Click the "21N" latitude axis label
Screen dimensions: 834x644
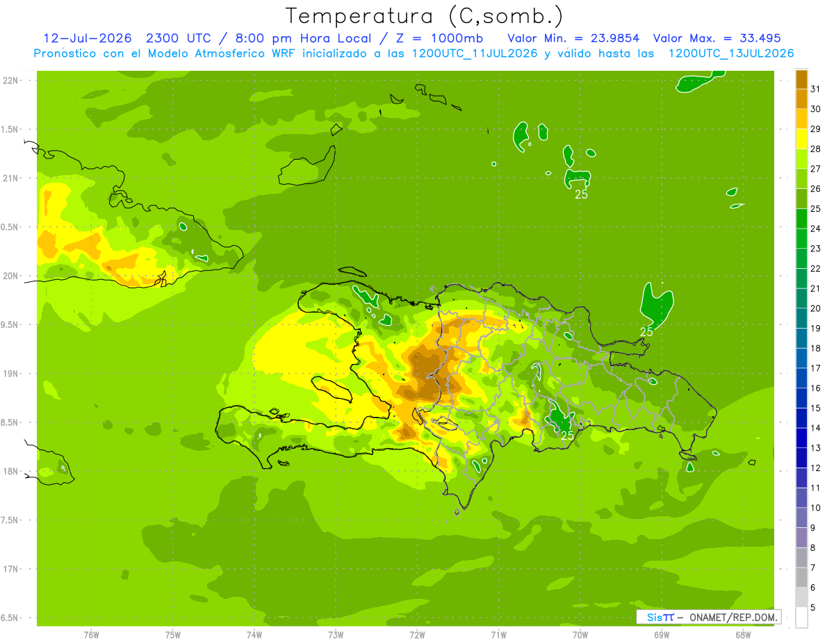pyautogui.click(x=10, y=179)
